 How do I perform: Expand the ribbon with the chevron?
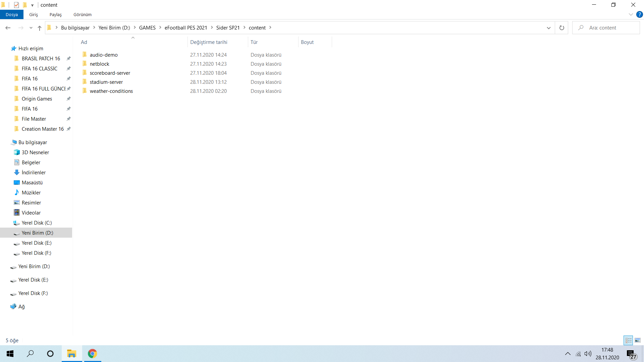pyautogui.click(x=631, y=14)
